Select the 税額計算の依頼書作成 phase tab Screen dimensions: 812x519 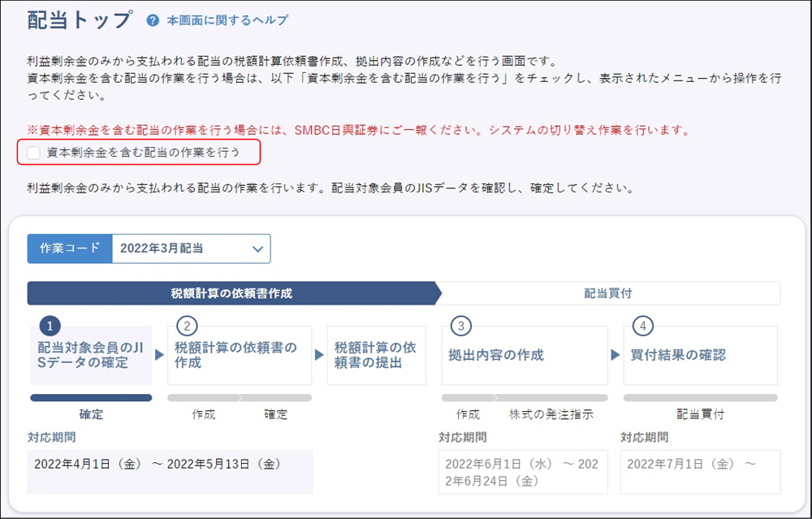(231, 293)
